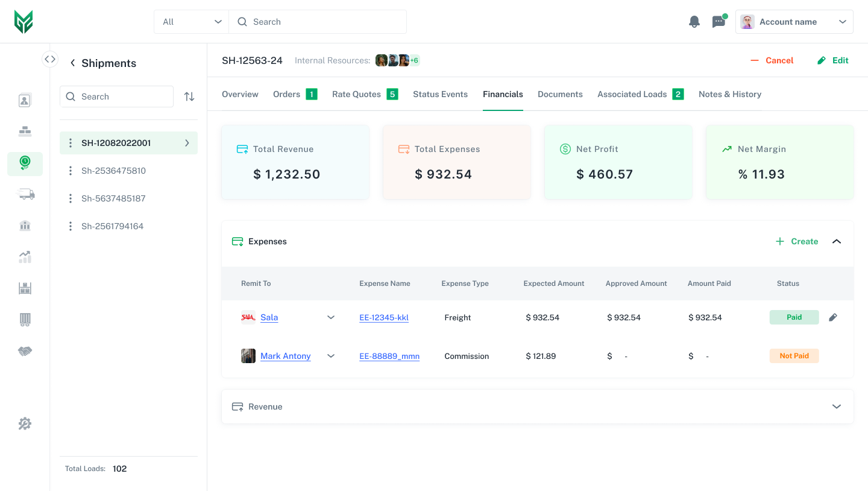Screen dimensions: 868x491
Task: Switch to the Rate Quotes tab
Action: coord(365,94)
